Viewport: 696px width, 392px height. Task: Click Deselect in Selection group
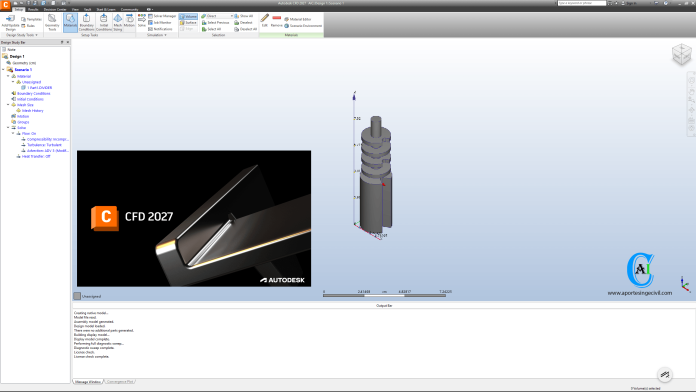[243, 22]
